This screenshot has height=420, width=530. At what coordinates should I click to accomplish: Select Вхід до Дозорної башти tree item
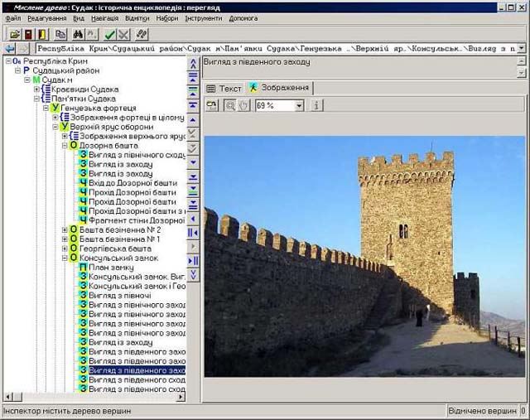[132, 183]
